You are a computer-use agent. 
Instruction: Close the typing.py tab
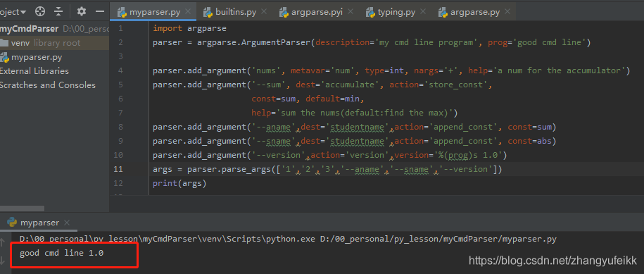pyautogui.click(x=424, y=12)
